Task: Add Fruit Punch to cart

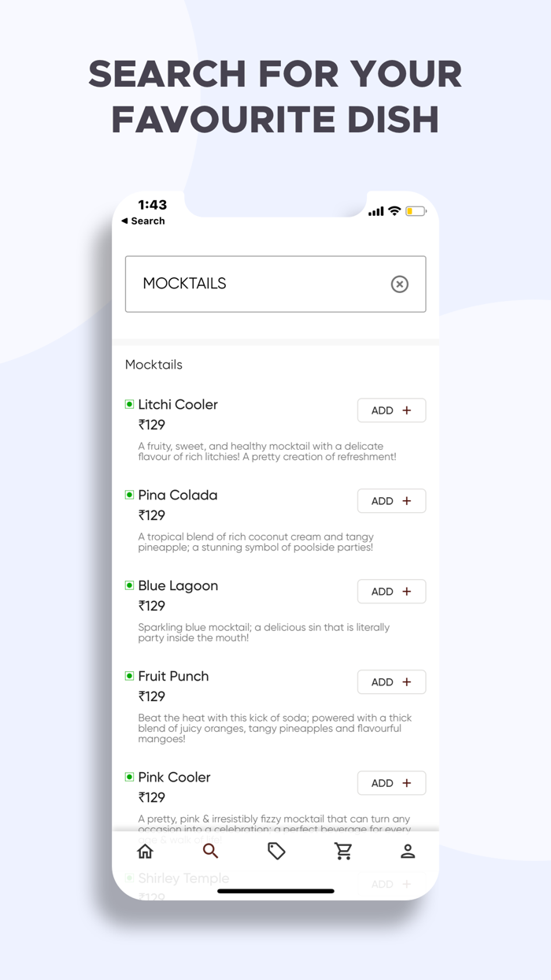Action: tap(391, 682)
